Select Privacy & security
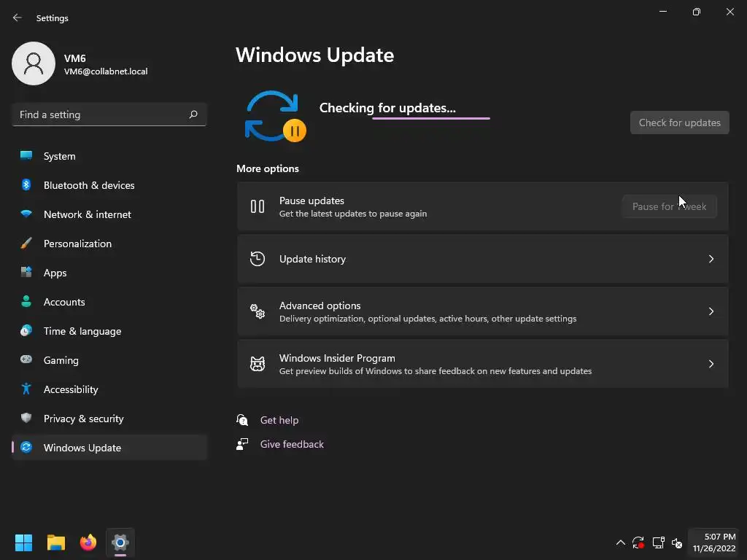 (x=109, y=418)
